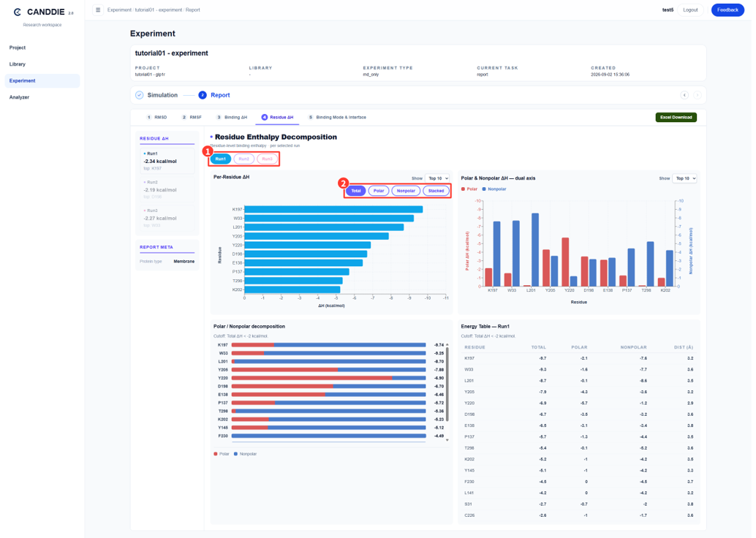The image size is (756, 538).
Task: Open Experiment in the sidebar
Action: point(42,80)
